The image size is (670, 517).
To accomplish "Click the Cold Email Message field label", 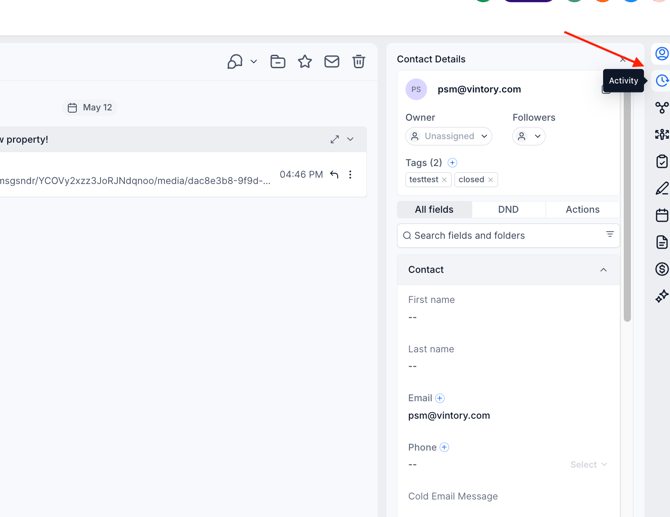I will coord(453,496).
